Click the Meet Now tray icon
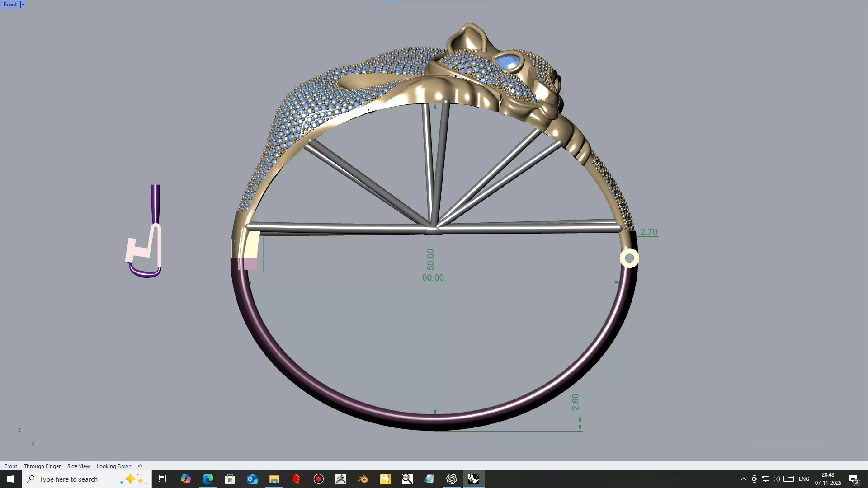Viewport: 868px width, 488px height. (755, 479)
